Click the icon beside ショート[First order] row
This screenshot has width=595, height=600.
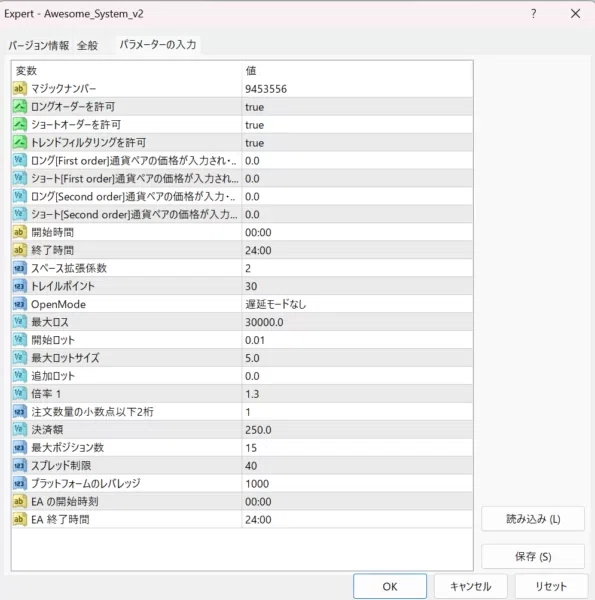[x=20, y=178]
